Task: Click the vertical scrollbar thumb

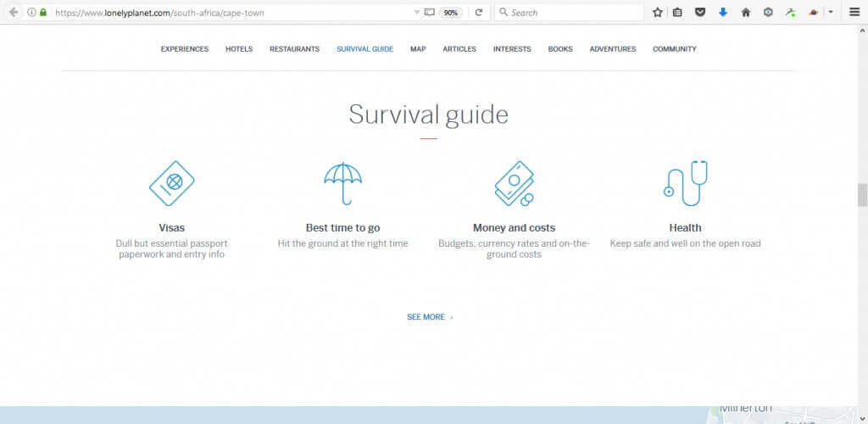Action: [x=862, y=195]
